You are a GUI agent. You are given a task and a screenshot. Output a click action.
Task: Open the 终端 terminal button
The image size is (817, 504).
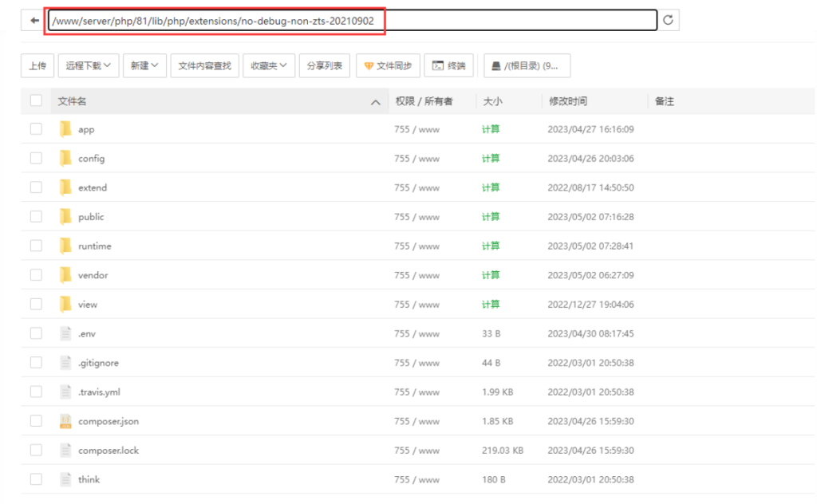coord(449,66)
